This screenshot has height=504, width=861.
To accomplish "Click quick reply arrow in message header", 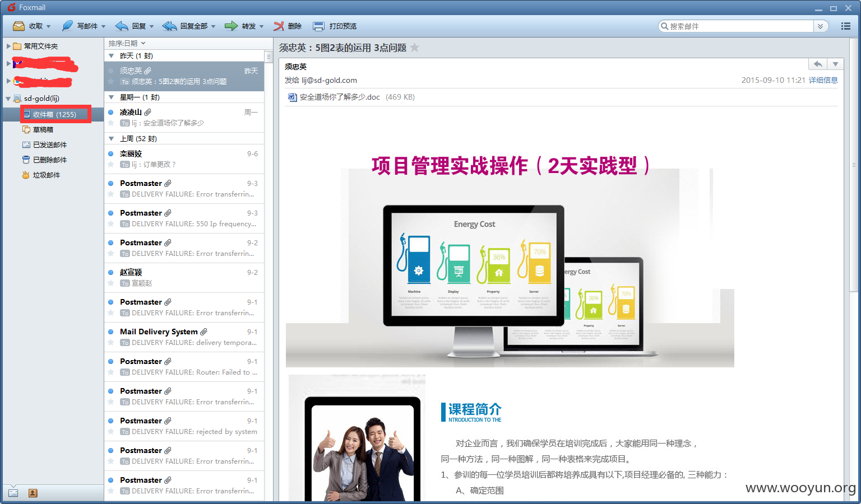I will click(818, 64).
